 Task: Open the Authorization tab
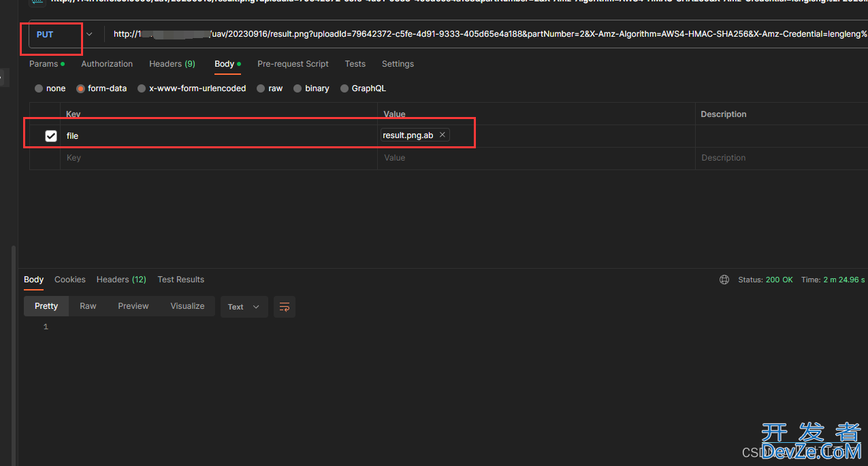tap(107, 64)
